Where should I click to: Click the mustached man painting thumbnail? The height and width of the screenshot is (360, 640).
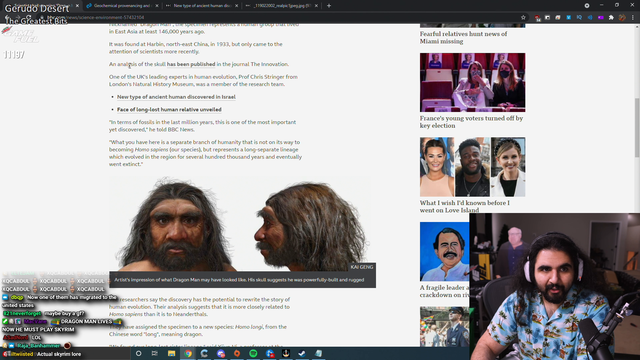tap(444, 251)
